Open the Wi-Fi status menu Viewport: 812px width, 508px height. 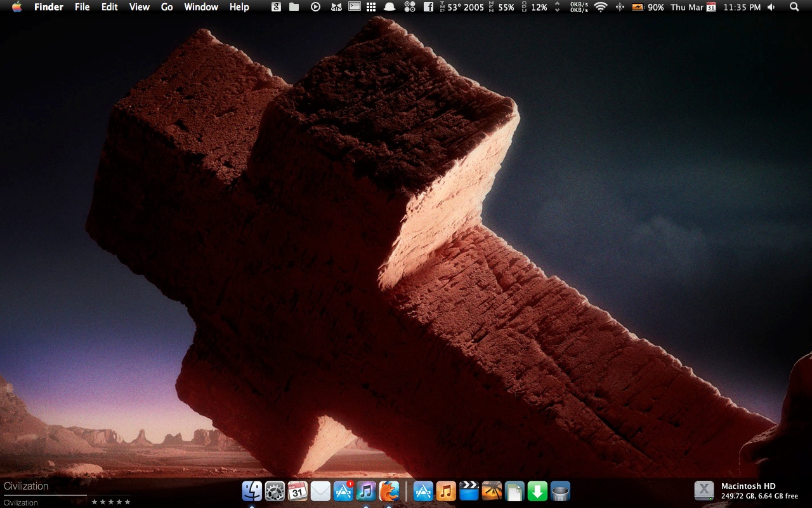coord(601,7)
